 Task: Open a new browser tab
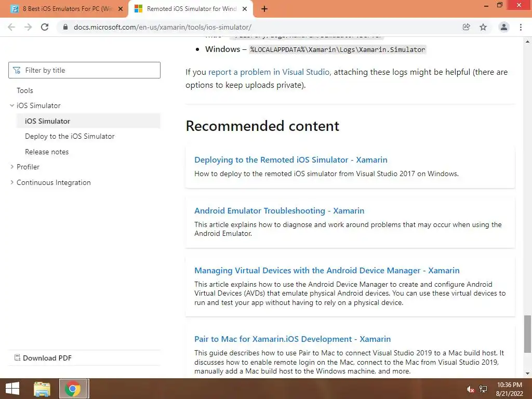[264, 9]
